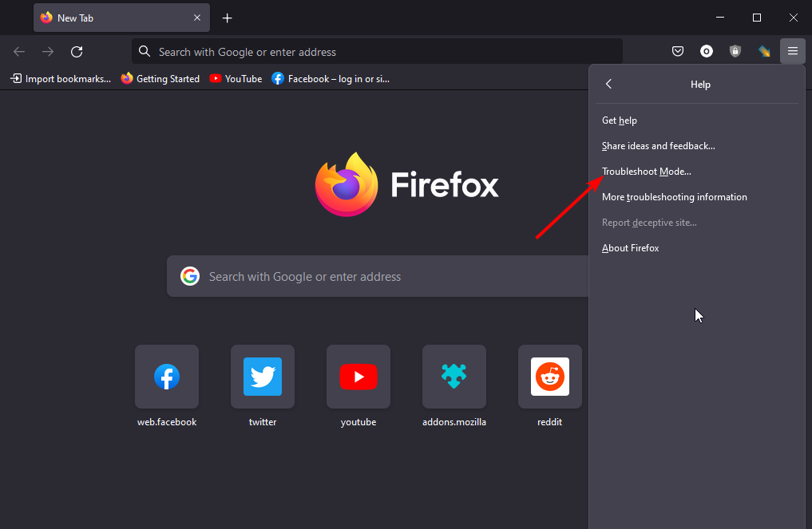Open the shield lock extension icon

pyautogui.click(x=735, y=51)
